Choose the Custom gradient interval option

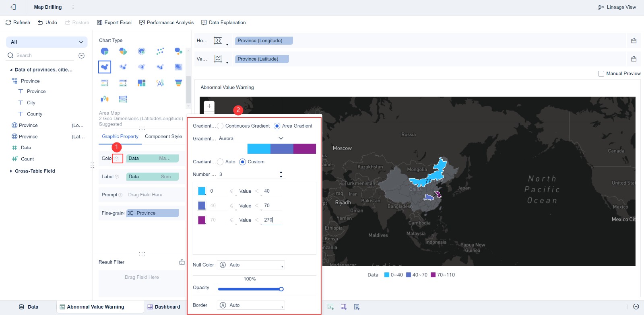coord(242,162)
